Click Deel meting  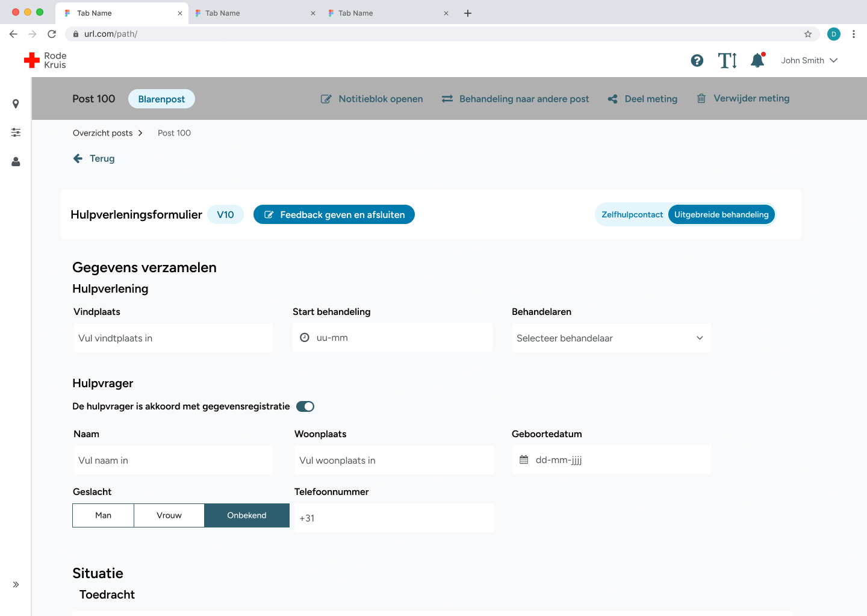pos(642,99)
